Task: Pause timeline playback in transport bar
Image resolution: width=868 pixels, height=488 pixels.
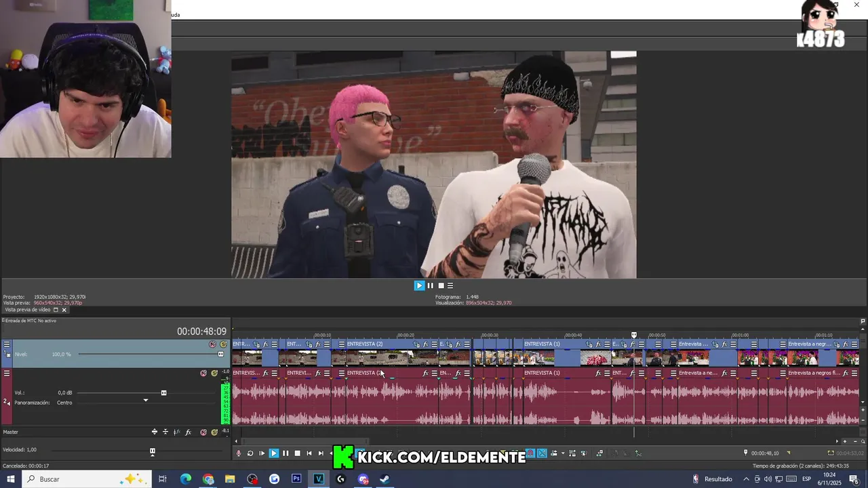Action: [285, 453]
